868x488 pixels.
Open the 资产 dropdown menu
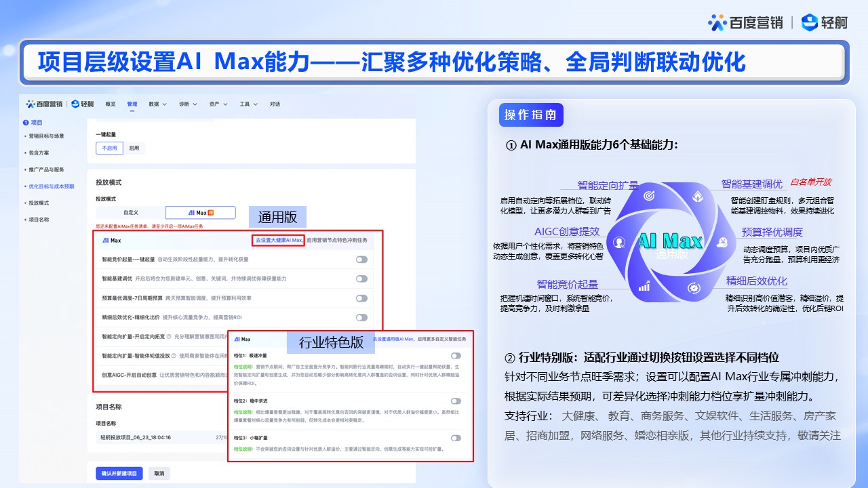[x=218, y=104]
